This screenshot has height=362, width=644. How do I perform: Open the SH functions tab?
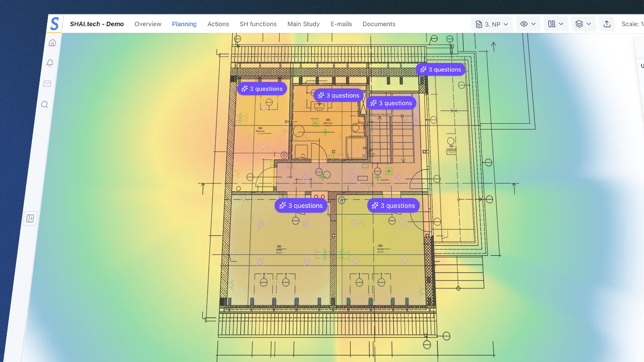pos(258,24)
